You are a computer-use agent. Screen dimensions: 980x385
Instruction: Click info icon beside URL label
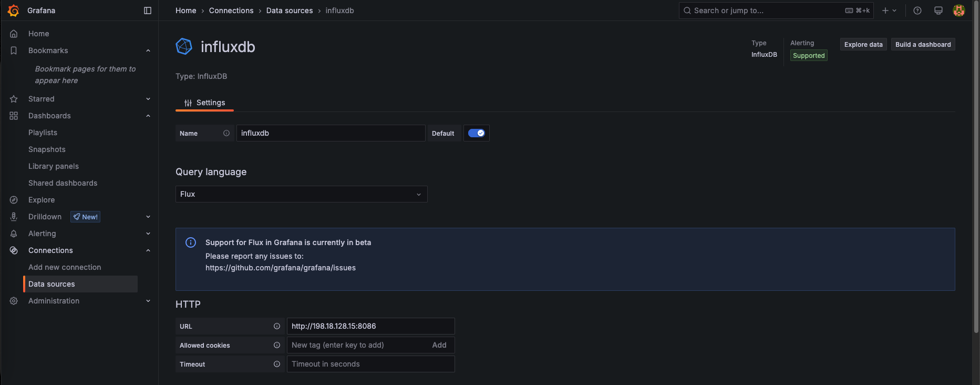tap(277, 326)
